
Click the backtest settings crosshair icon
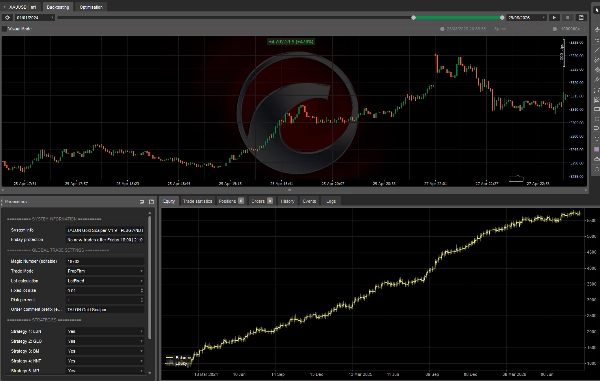click(7, 18)
